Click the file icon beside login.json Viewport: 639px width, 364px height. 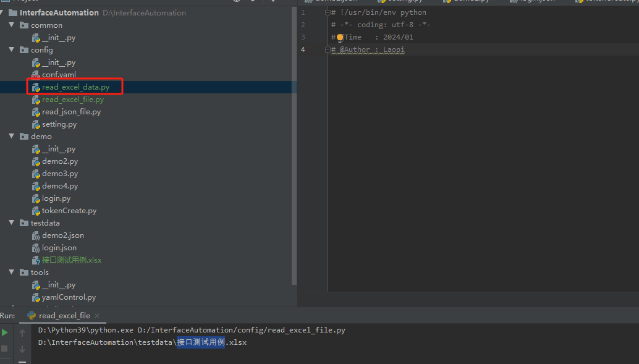pyautogui.click(x=35, y=247)
